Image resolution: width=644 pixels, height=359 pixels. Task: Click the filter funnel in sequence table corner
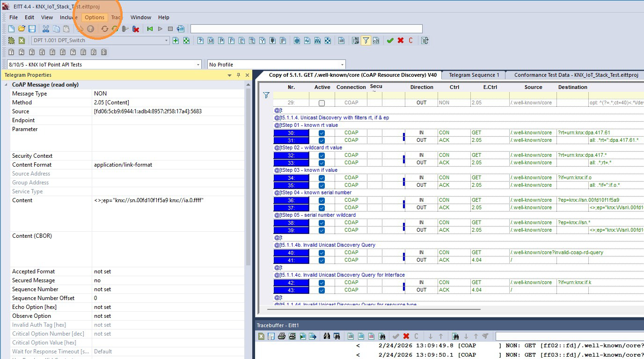coord(266,95)
